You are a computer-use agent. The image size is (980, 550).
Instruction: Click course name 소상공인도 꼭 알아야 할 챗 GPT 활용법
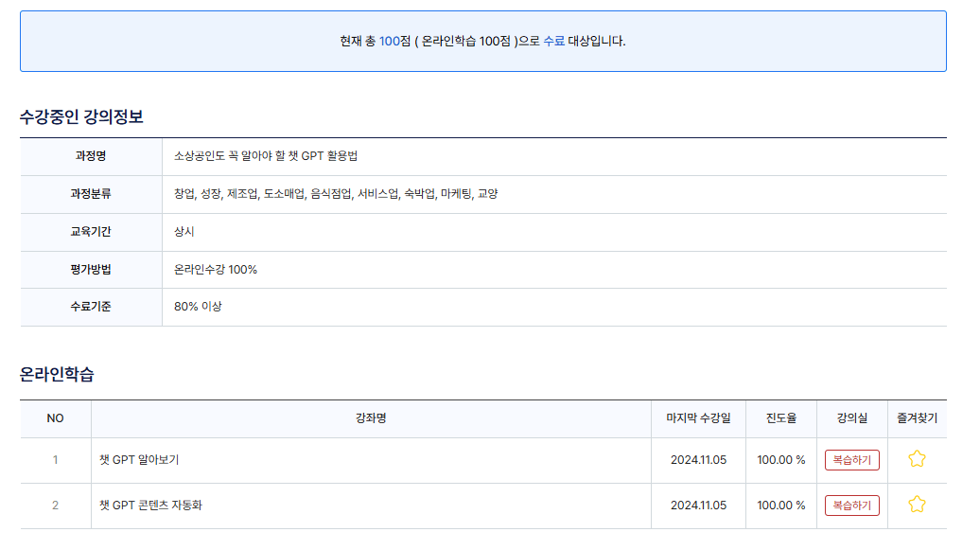pos(266,156)
